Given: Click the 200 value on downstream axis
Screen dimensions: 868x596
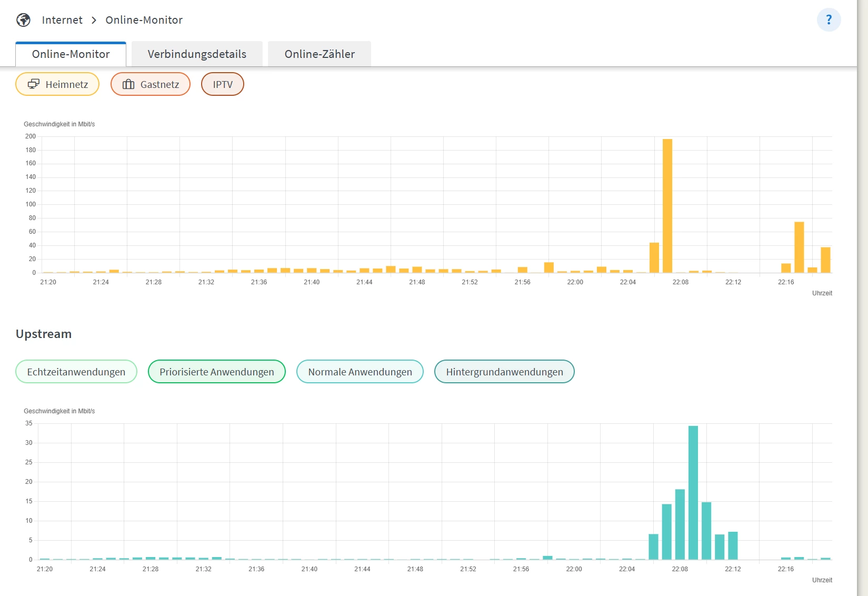Looking at the screenshot, I should [31, 136].
